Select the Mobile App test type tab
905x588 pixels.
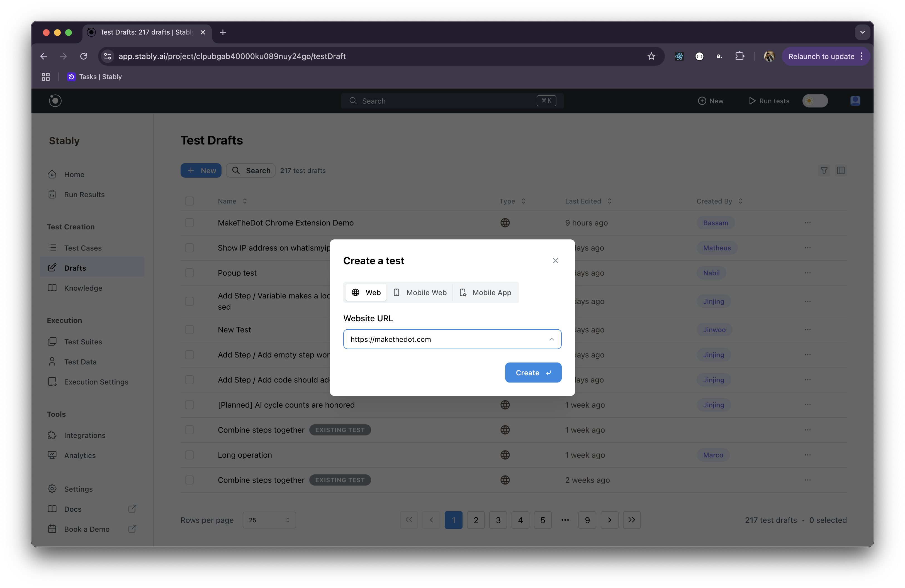click(486, 293)
